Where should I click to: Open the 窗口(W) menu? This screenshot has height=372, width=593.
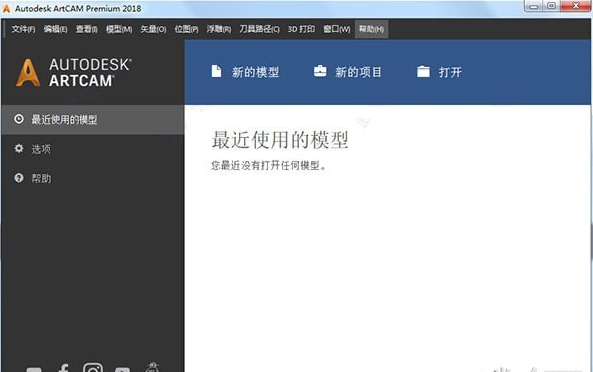pyautogui.click(x=337, y=29)
